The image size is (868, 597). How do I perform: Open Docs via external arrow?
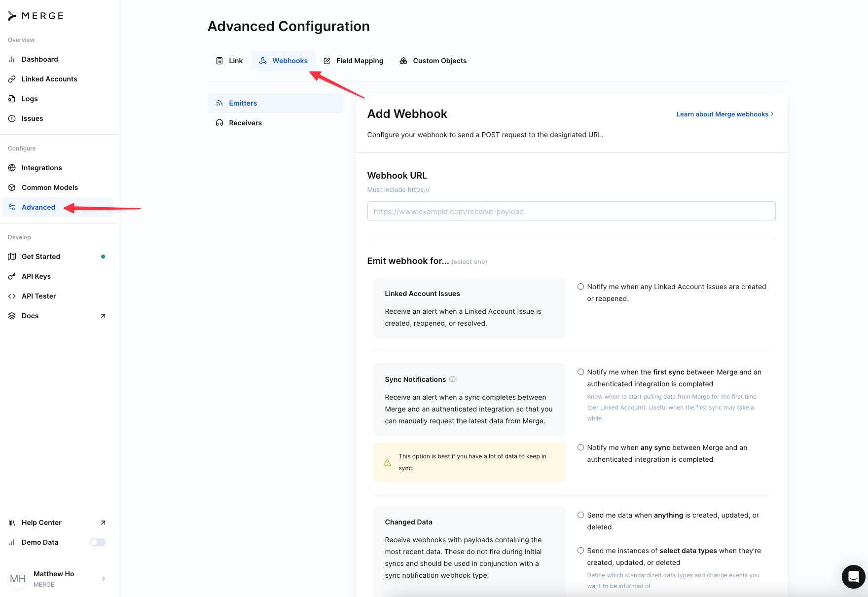[103, 316]
